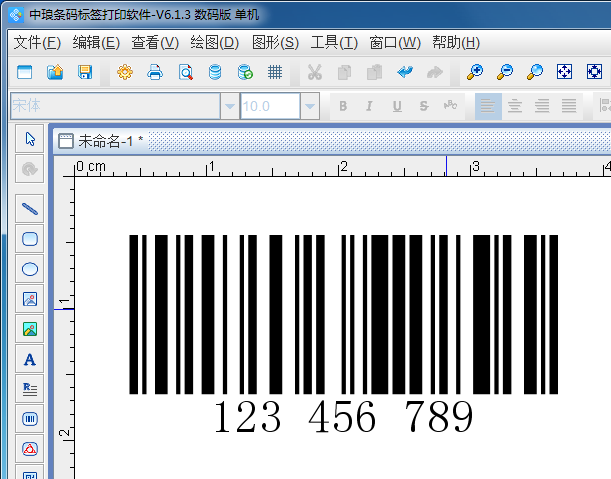Click the barcode object on canvas

tap(343, 314)
